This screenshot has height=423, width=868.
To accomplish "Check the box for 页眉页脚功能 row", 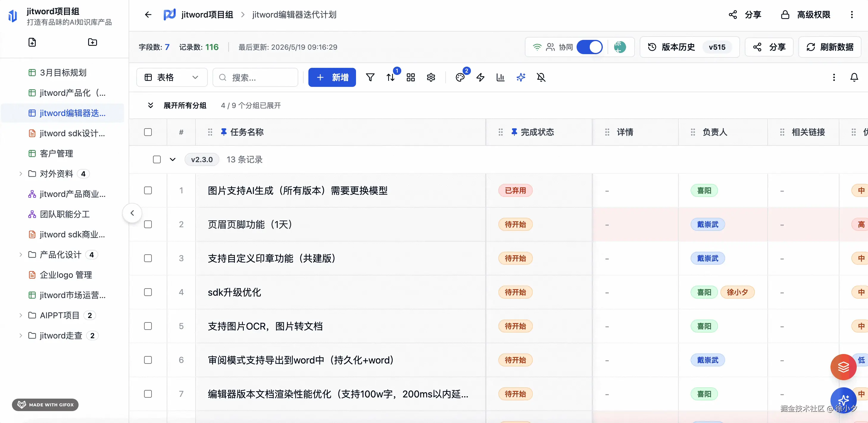I will pyautogui.click(x=148, y=224).
